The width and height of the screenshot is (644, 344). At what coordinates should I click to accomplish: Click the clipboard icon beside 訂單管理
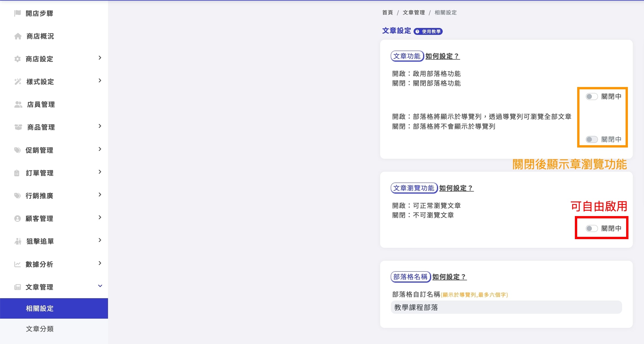17,173
